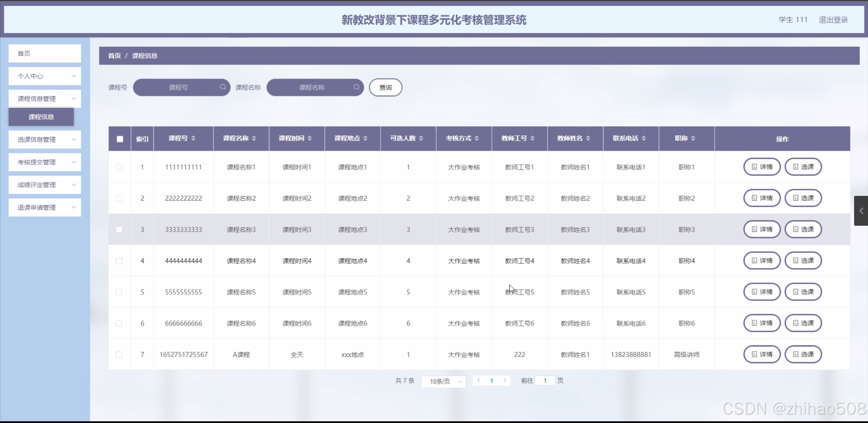Sort by 教师姓名 column arrows

point(588,138)
